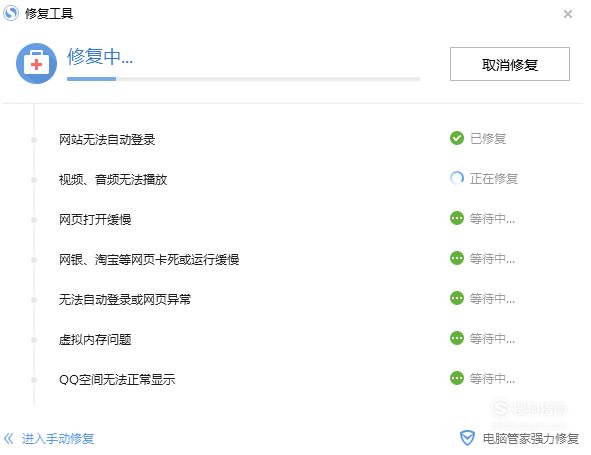The width and height of the screenshot is (591, 455).
Task: Select the 网页打开缓慢 item
Action: click(x=95, y=219)
